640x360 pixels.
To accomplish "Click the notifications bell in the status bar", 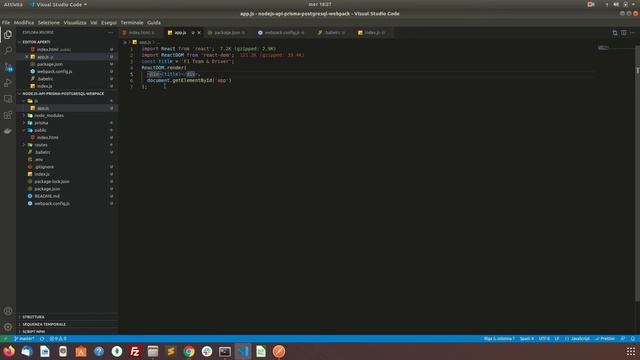I will 633,339.
